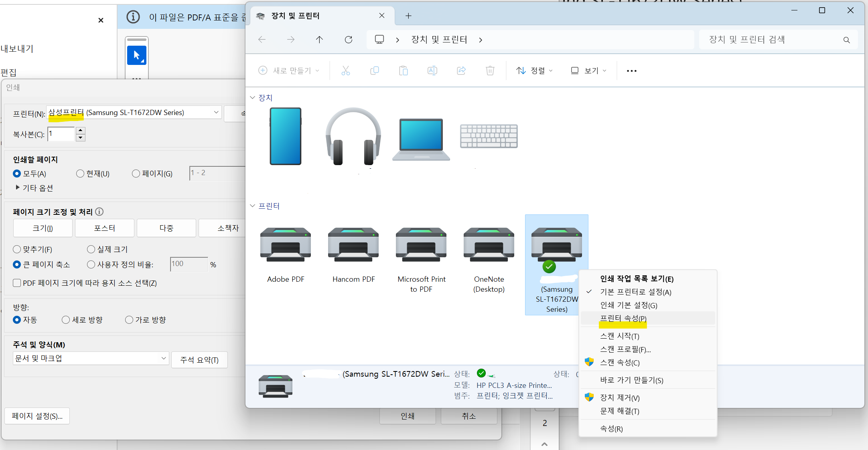This screenshot has width=868, height=450.
Task: Select the keyboard device icon
Action: click(489, 136)
